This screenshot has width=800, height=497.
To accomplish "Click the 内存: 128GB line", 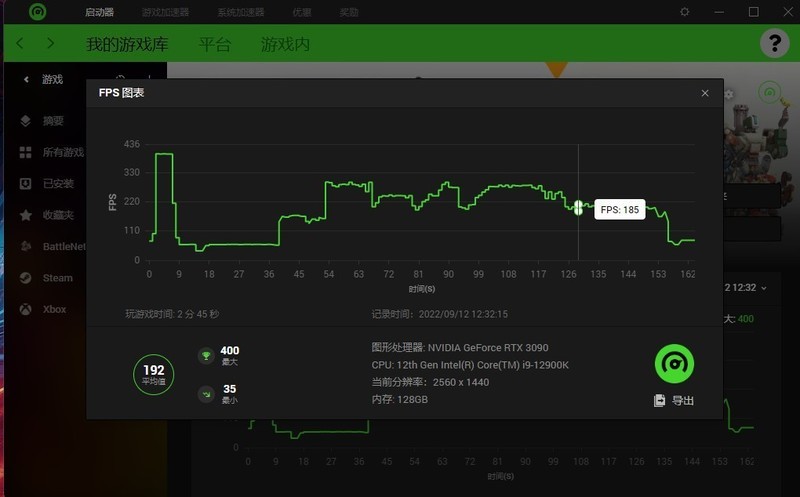I will pyautogui.click(x=399, y=400).
